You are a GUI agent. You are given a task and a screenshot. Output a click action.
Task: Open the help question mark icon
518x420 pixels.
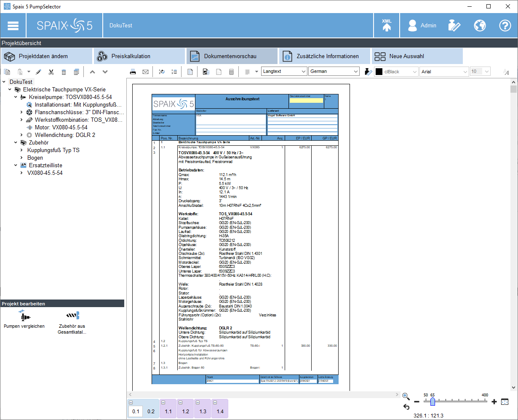[505, 25]
